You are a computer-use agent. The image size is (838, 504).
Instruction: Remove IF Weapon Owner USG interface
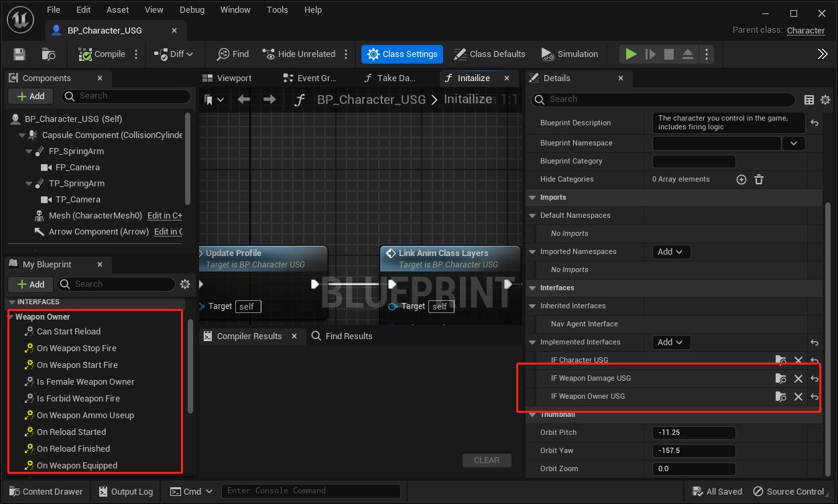(798, 397)
